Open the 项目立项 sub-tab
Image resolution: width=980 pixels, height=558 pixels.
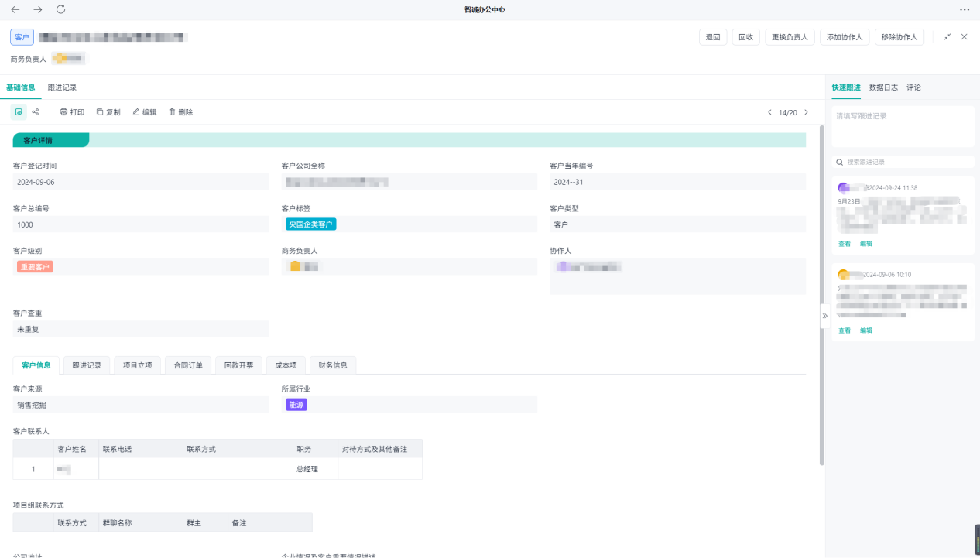point(138,365)
